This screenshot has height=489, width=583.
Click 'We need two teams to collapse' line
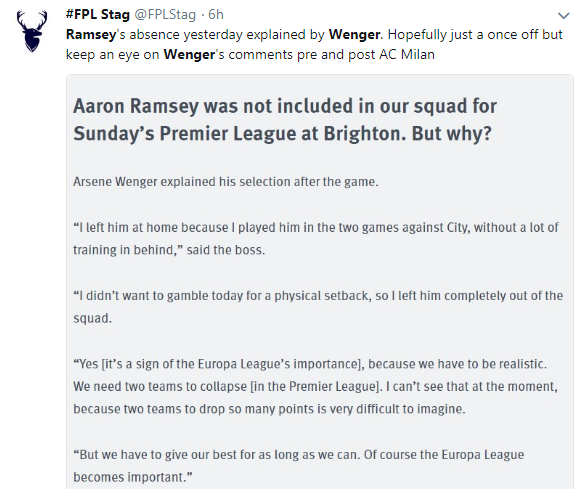[315, 386]
